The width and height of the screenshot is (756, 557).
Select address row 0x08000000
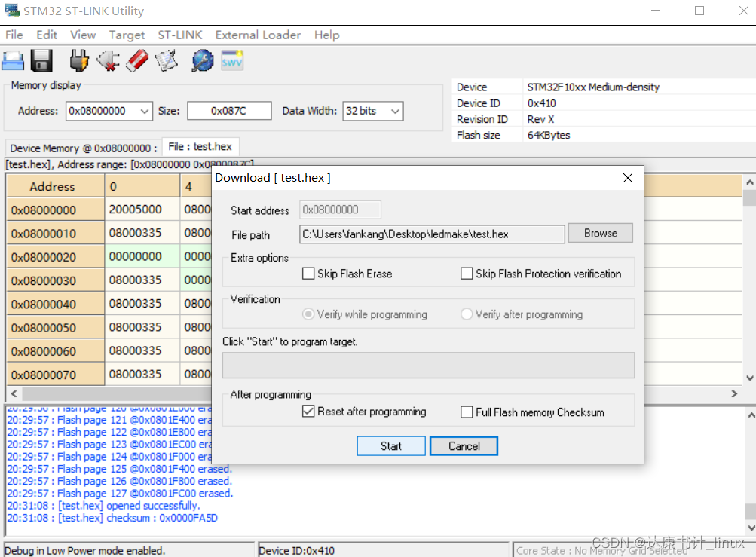click(x=56, y=210)
